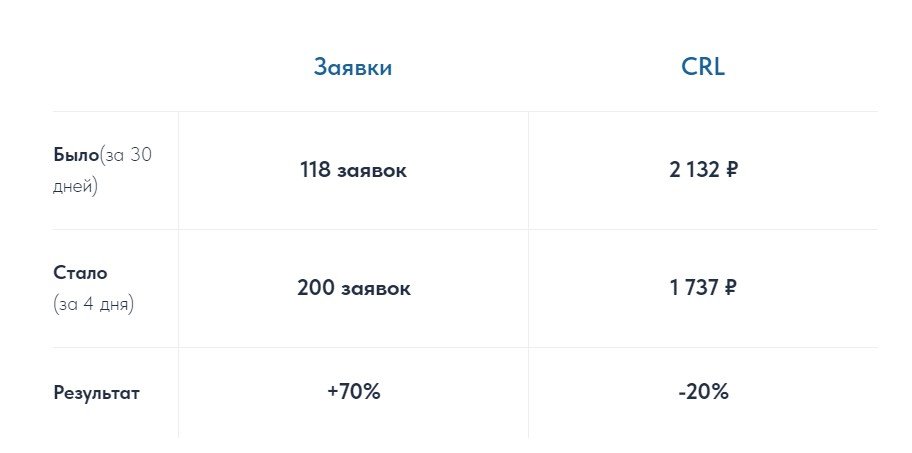The height and width of the screenshot is (453, 912).
Task: Select the Результат row label
Action: [x=96, y=393]
